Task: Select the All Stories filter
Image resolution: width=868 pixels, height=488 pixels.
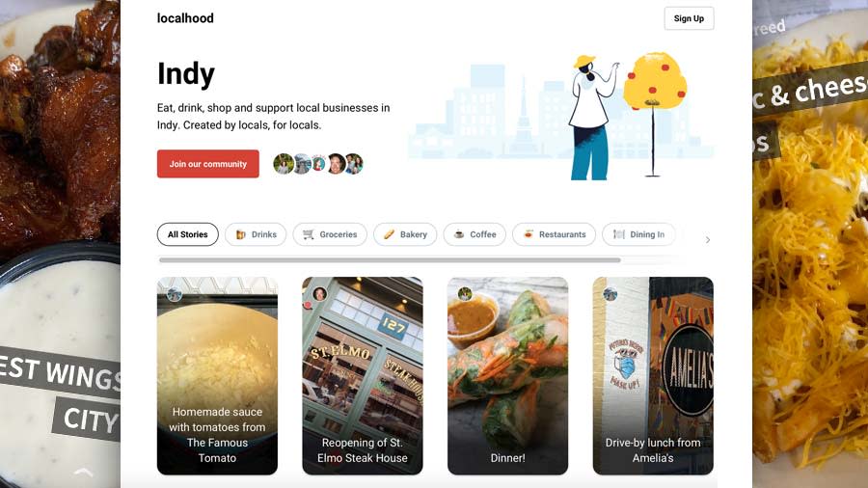Action: pos(188,234)
